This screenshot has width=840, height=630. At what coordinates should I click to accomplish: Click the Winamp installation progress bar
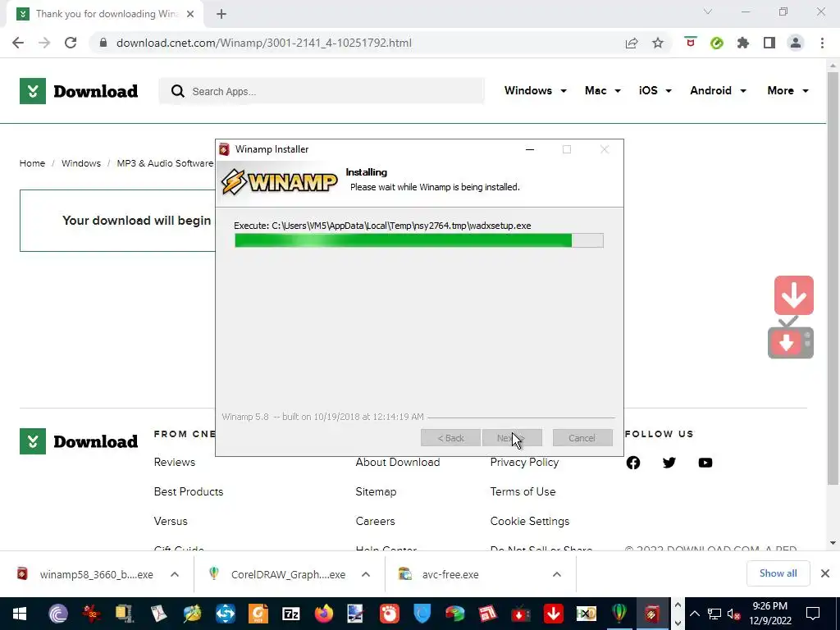click(x=419, y=240)
